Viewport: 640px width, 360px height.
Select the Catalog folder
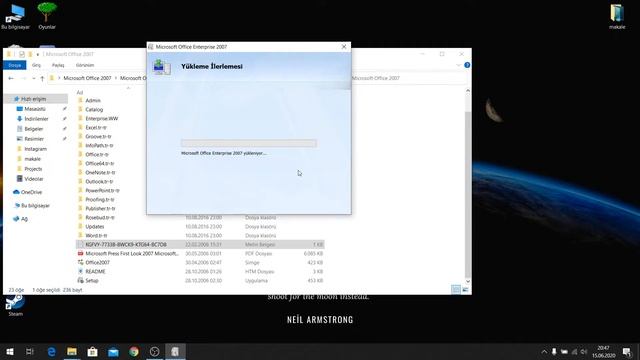coord(94,109)
